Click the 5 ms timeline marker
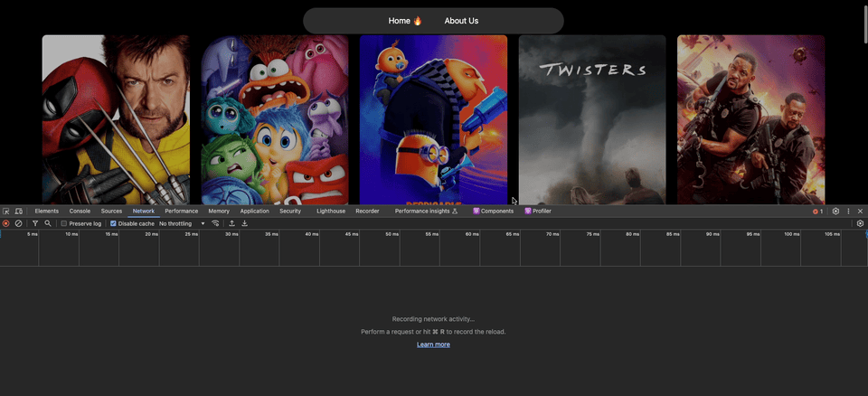868x396 pixels. click(x=33, y=234)
